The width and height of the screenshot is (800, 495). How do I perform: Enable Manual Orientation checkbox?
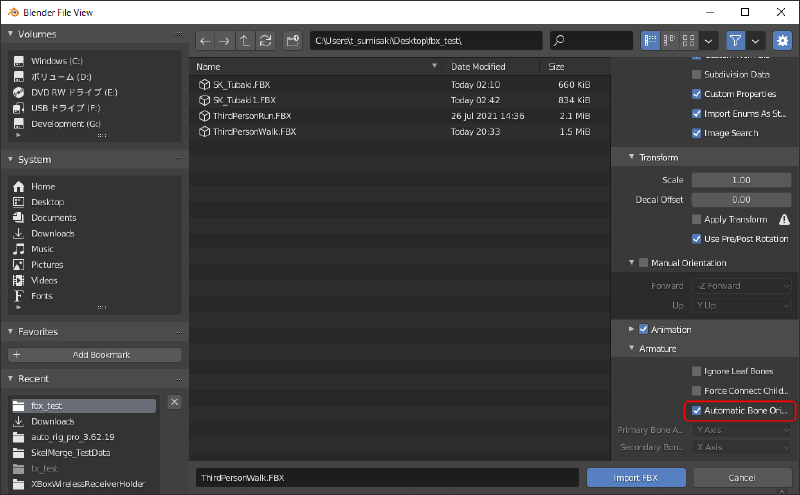pyautogui.click(x=643, y=263)
